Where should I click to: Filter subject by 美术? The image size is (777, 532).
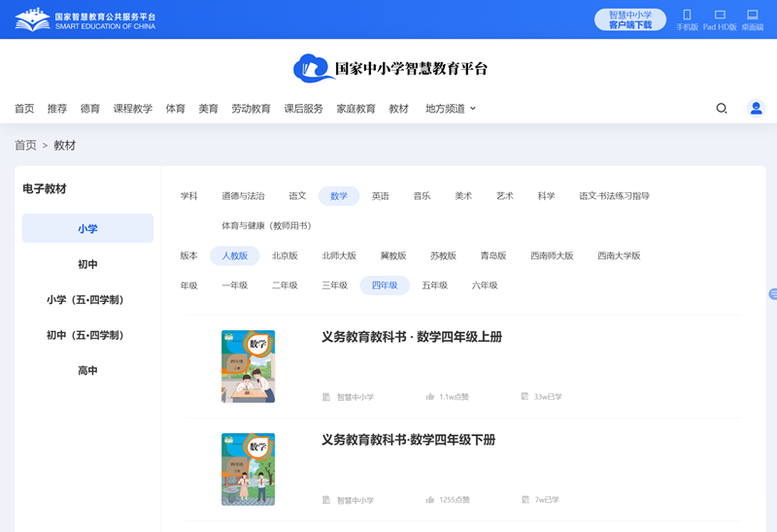pyautogui.click(x=463, y=196)
